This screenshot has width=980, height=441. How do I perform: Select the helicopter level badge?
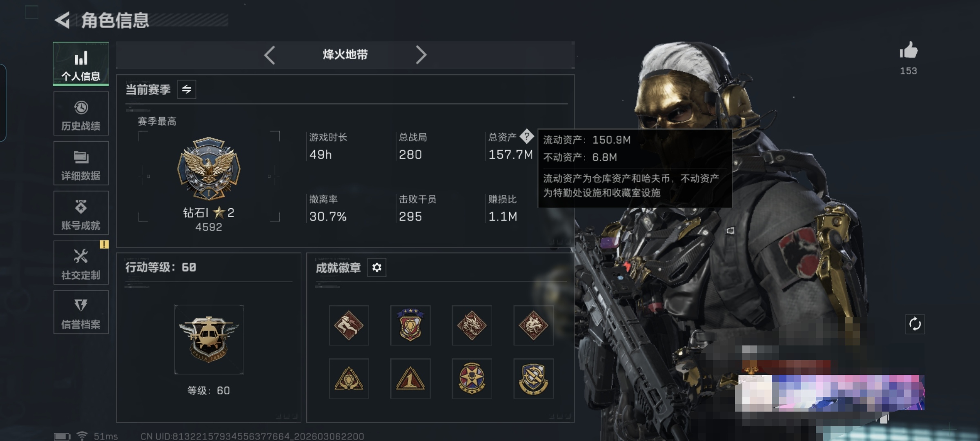coord(209,339)
